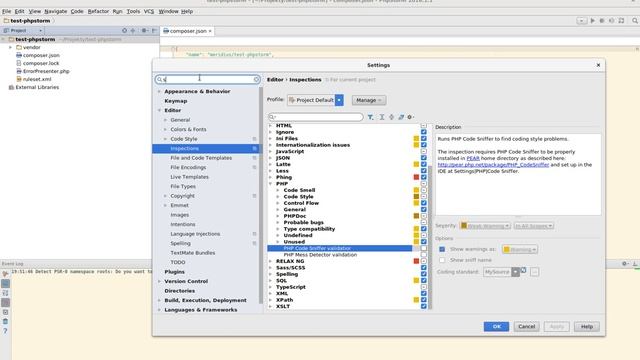Click red severity swatch for Phing
640x360 pixels.
[x=416, y=177]
